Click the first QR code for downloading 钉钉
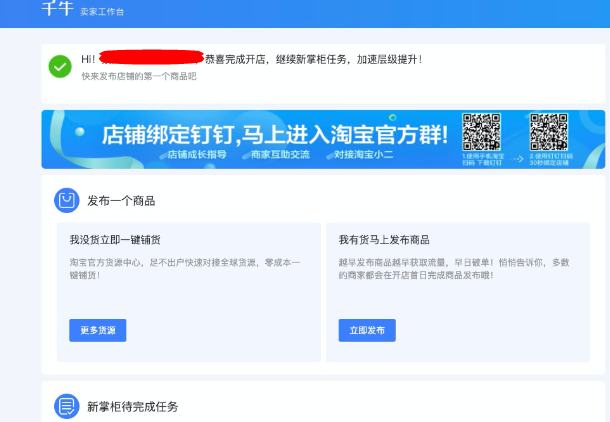 [x=481, y=132]
